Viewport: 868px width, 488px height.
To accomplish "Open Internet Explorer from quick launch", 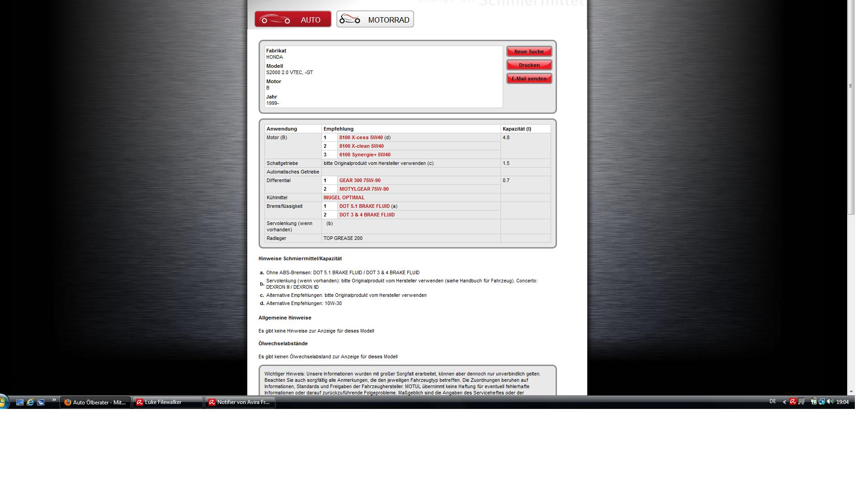I will coord(30,402).
